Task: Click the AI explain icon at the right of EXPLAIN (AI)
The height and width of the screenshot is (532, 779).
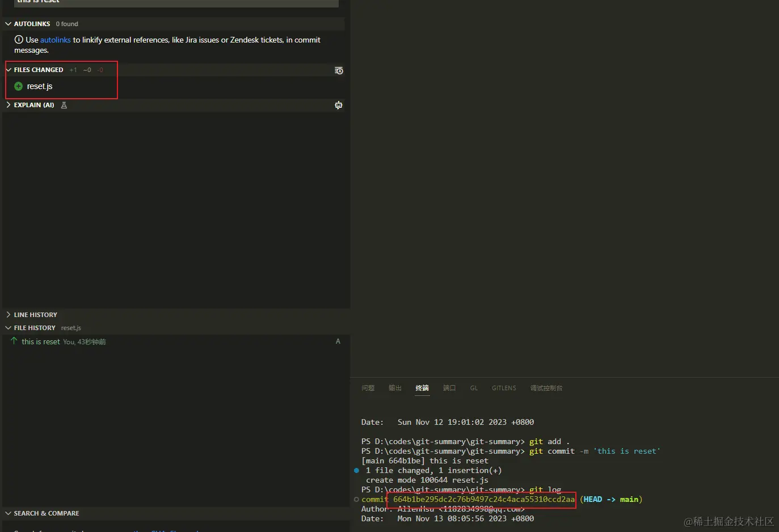Action: click(339, 105)
